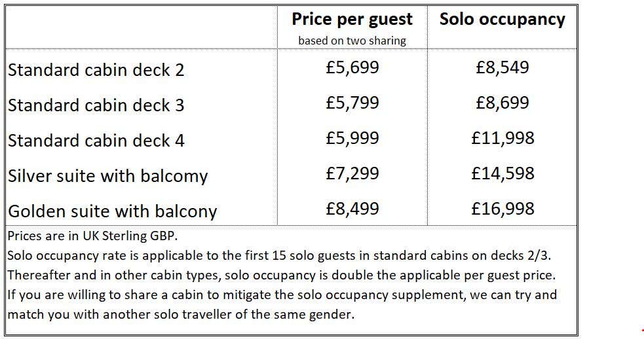The image size is (644, 339).
Task: Select the £16,998 solo occupancy cell
Action: 502,209
